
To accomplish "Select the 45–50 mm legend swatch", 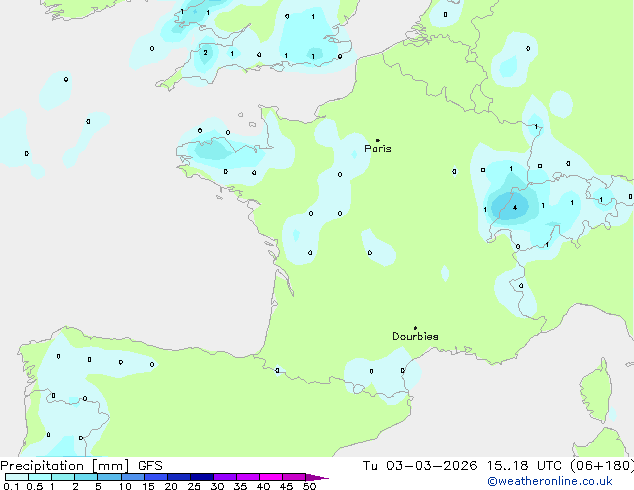I will (294, 477).
